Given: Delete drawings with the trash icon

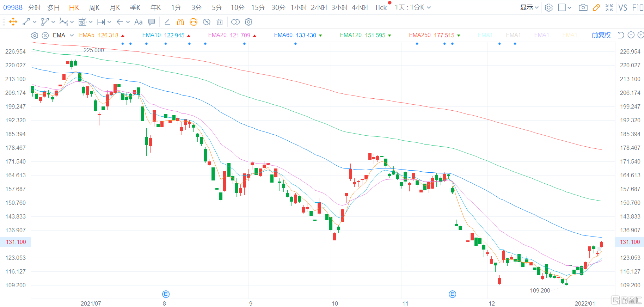Looking at the screenshot, I should pos(220,22).
